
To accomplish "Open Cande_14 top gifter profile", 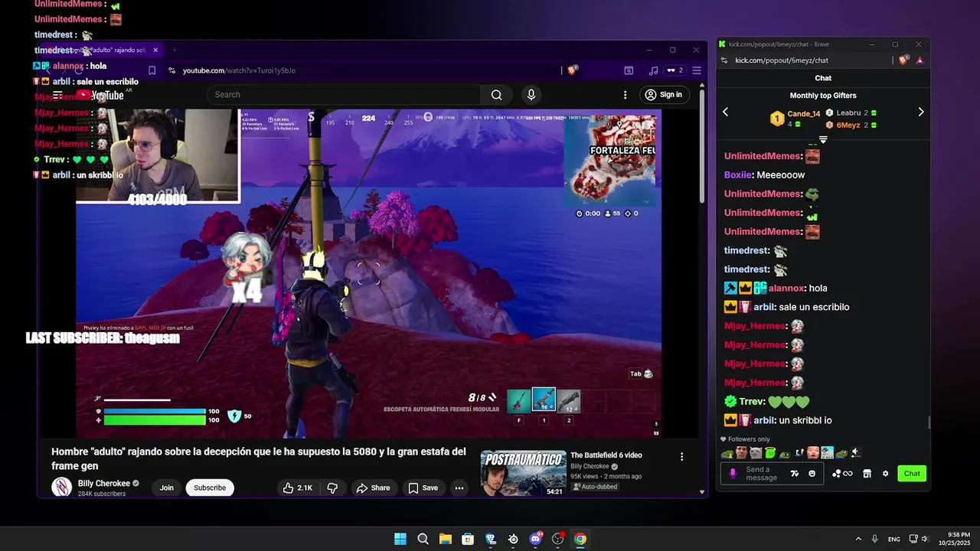I will [x=803, y=113].
